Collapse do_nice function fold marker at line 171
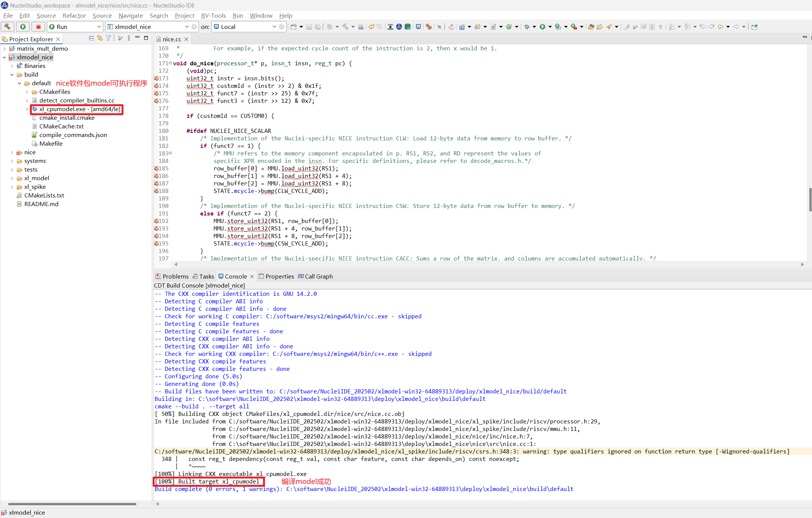Screen dimensions: 812x518 point(170,63)
